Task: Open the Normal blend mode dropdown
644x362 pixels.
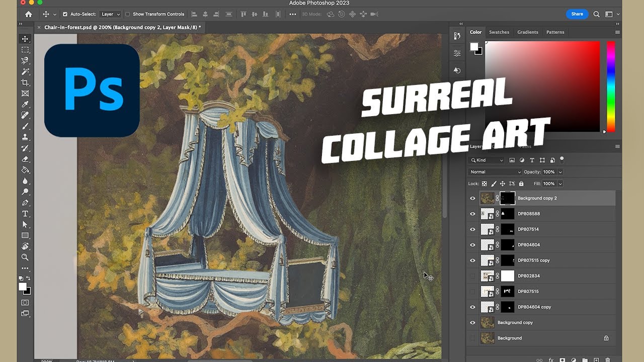Action: 495,172
